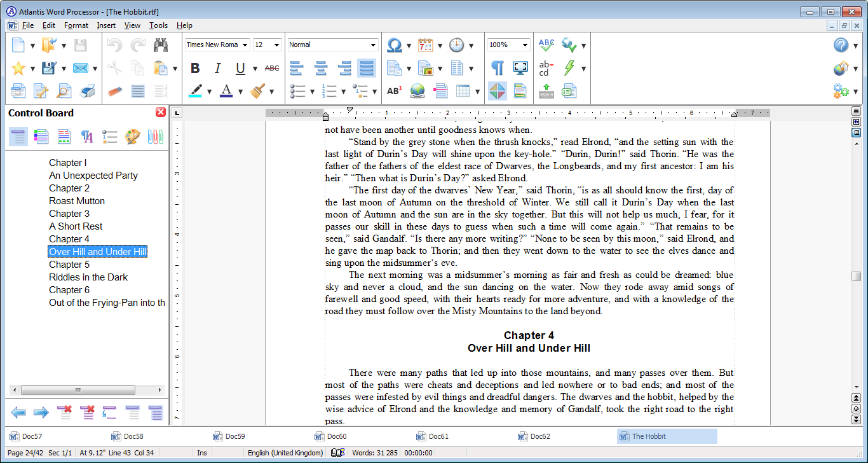The width and height of the screenshot is (868, 463).
Task: Click the delete heading red-X icon
Action: (64, 412)
